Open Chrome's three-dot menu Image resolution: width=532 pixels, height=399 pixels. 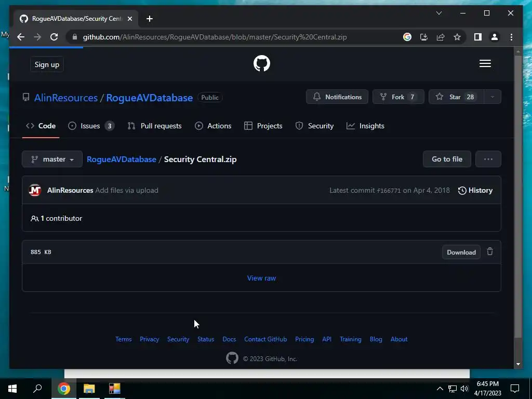pyautogui.click(x=511, y=37)
